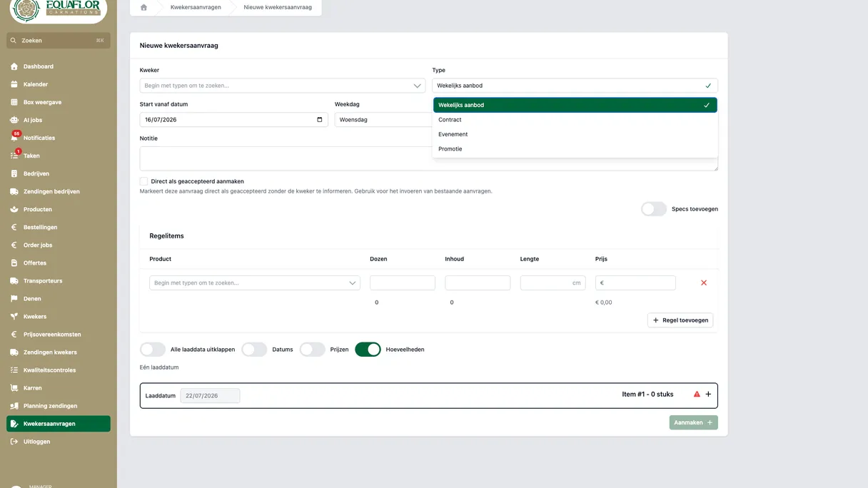The height and width of the screenshot is (488, 868).
Task: Select 'Promotie' option in Type list
Action: point(575,149)
